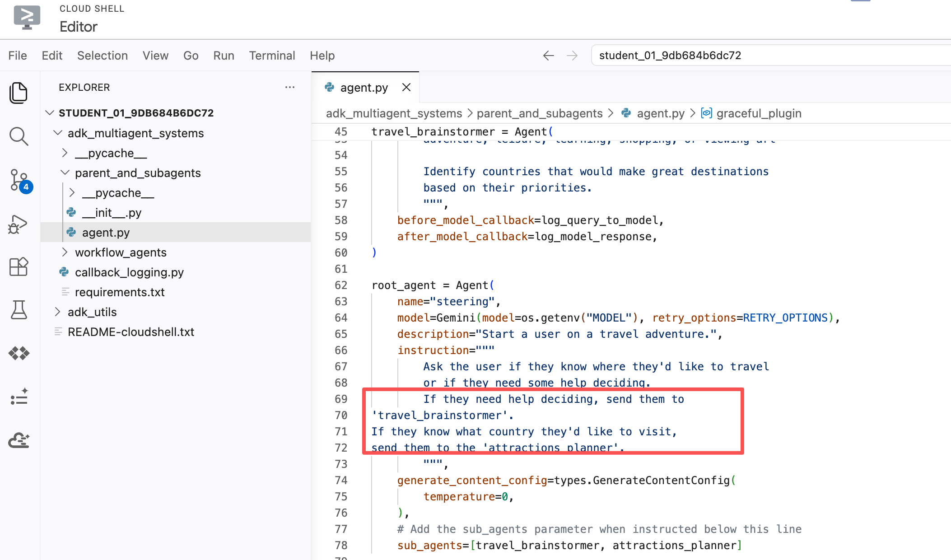Collapse the STUDENT_01_9DB684B6DC72 root folder
This screenshot has width=951, height=560.
pos(50,112)
